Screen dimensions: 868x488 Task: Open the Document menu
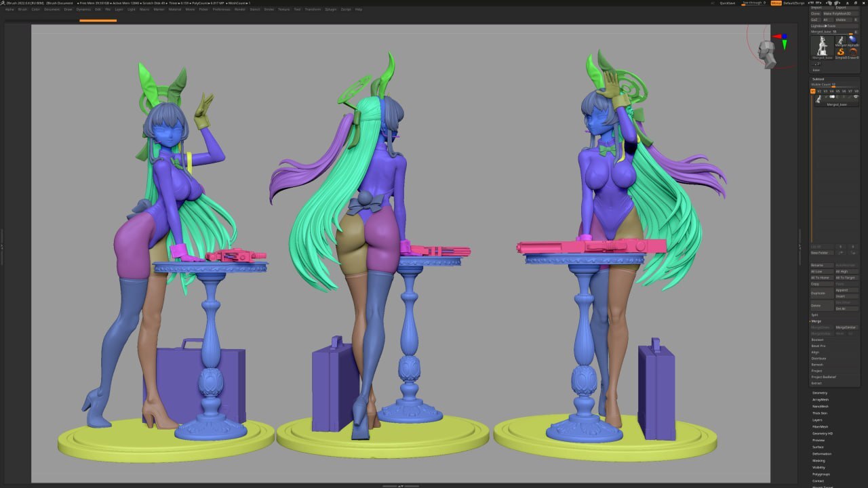[x=52, y=9]
